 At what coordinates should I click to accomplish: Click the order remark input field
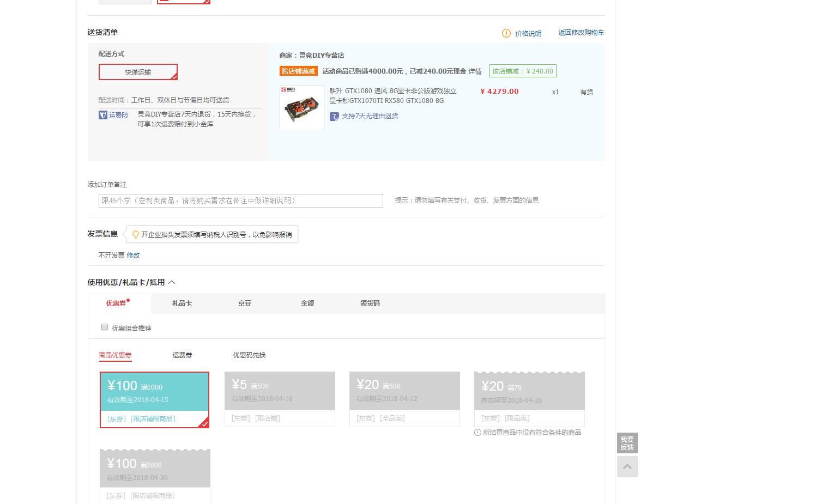[x=241, y=201]
